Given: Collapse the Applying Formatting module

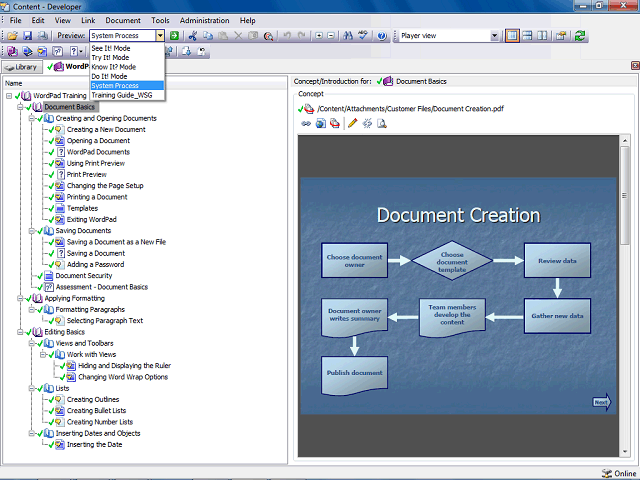Looking at the screenshot, I should point(20,298).
